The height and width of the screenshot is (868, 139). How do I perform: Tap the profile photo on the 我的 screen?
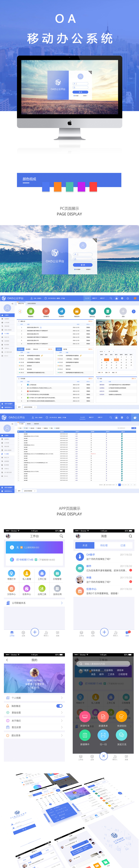pos(34,673)
